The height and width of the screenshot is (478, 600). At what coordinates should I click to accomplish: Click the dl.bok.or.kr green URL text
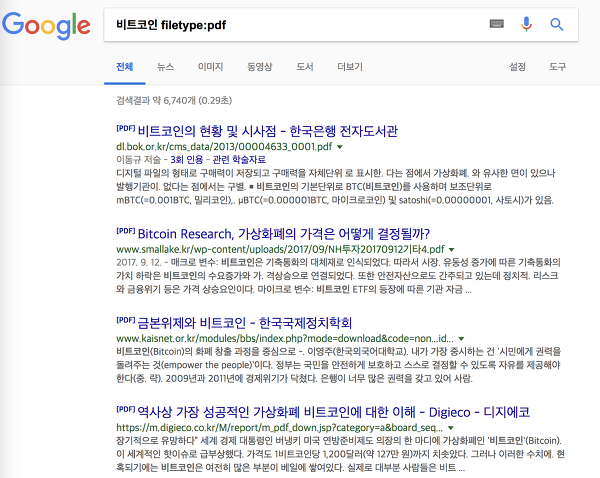click(224, 147)
